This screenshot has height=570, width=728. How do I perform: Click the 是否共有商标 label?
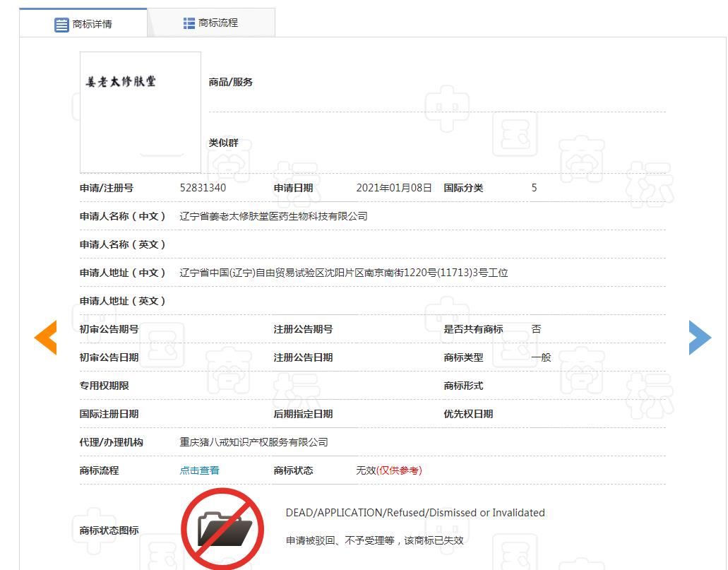[x=473, y=329]
